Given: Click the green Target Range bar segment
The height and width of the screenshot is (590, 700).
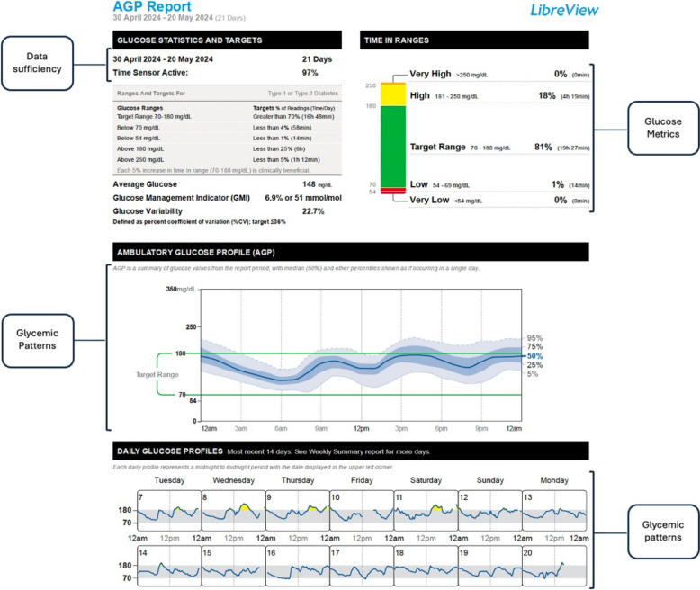Looking at the screenshot, I should coord(393,147).
